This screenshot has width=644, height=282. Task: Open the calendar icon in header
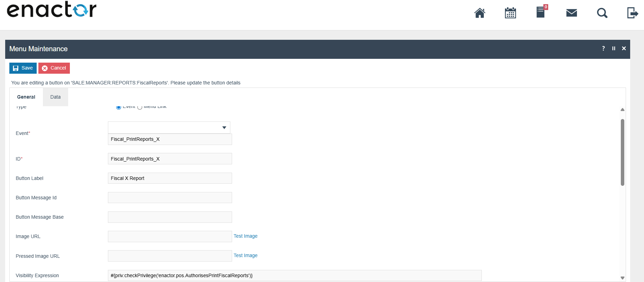click(510, 13)
